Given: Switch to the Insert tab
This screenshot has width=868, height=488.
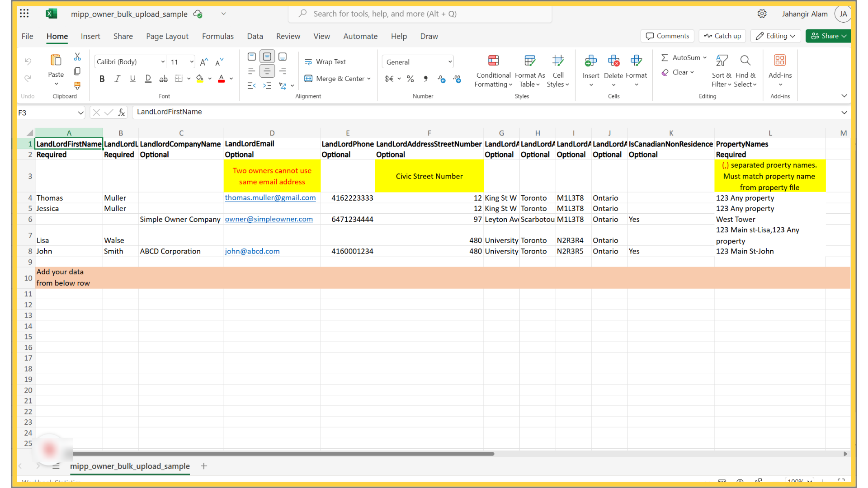Looking at the screenshot, I should (x=90, y=36).
